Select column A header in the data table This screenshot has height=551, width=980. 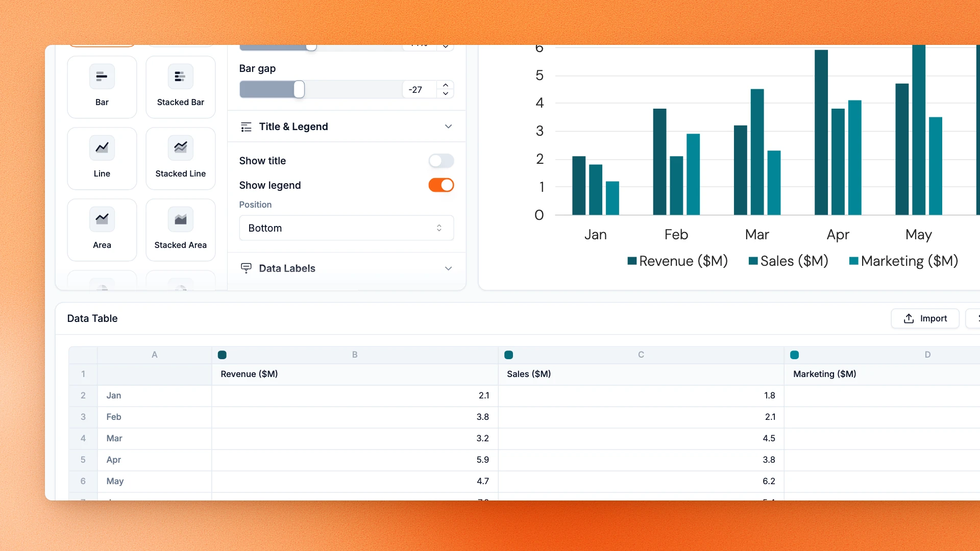(155, 355)
